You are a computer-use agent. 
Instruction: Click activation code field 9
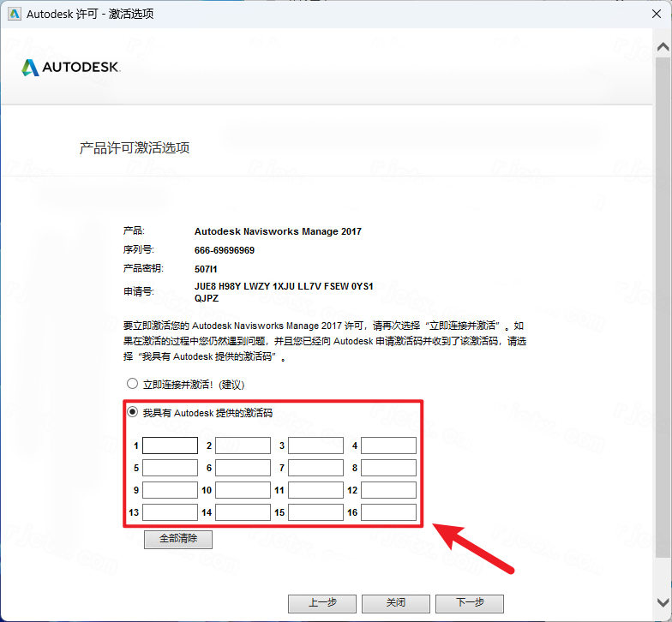[x=170, y=490]
